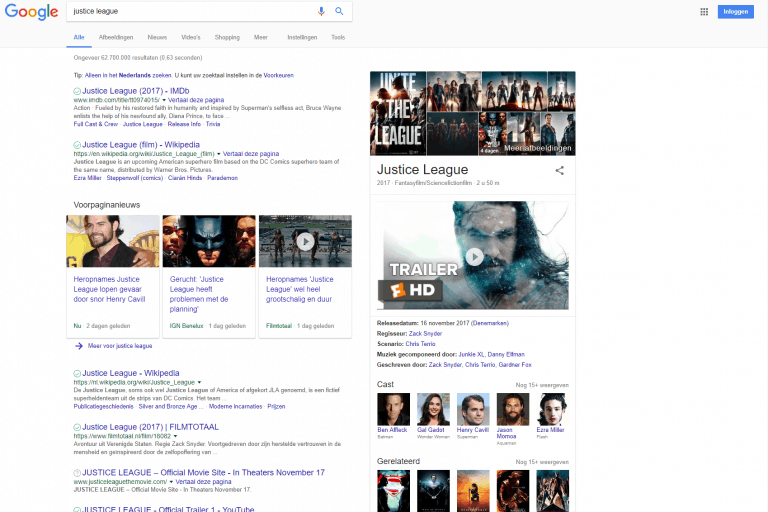768x512 pixels.
Task: Open JUSTICE LEAGUE Official Movie Site result
Action: [203, 472]
